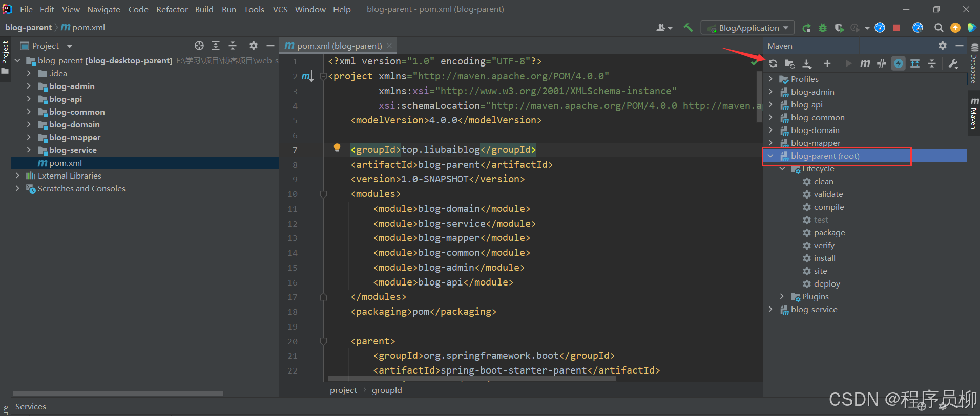Viewport: 980px width, 416px height.
Task: Click 'project' in the editor breadcrumb
Action: [x=343, y=390]
